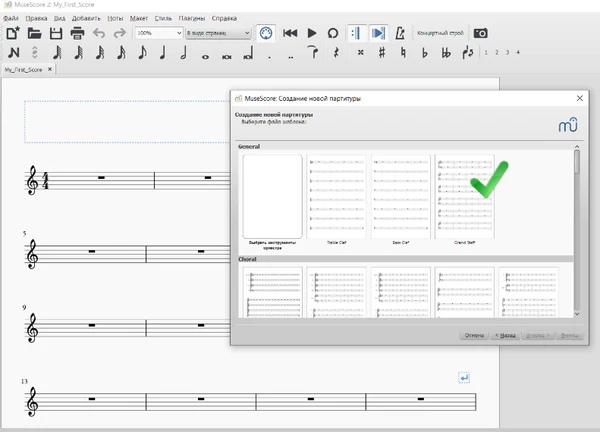Select the half note duration

click(184, 52)
